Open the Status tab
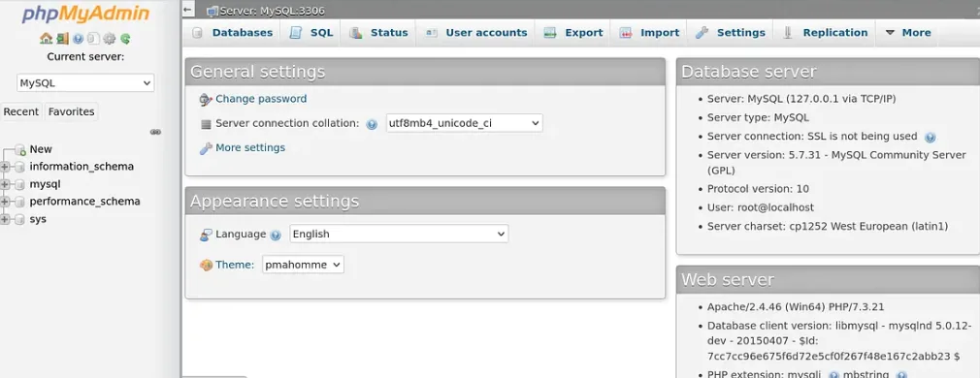The image size is (980, 378). [x=378, y=33]
